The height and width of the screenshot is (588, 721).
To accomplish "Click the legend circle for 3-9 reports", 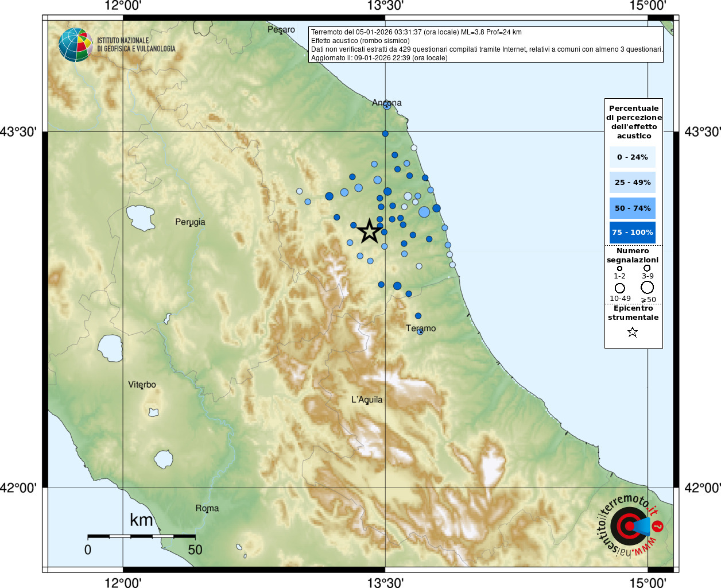I will [x=647, y=268].
